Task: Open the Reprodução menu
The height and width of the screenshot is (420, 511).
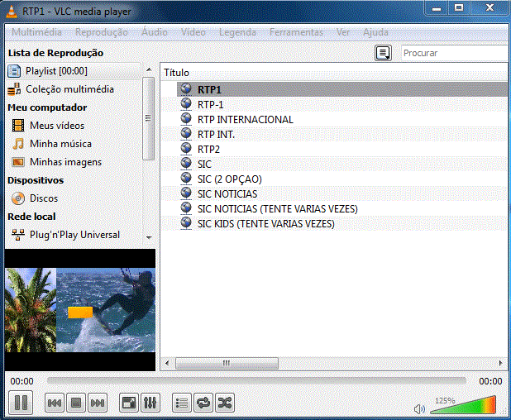Action: [x=102, y=32]
